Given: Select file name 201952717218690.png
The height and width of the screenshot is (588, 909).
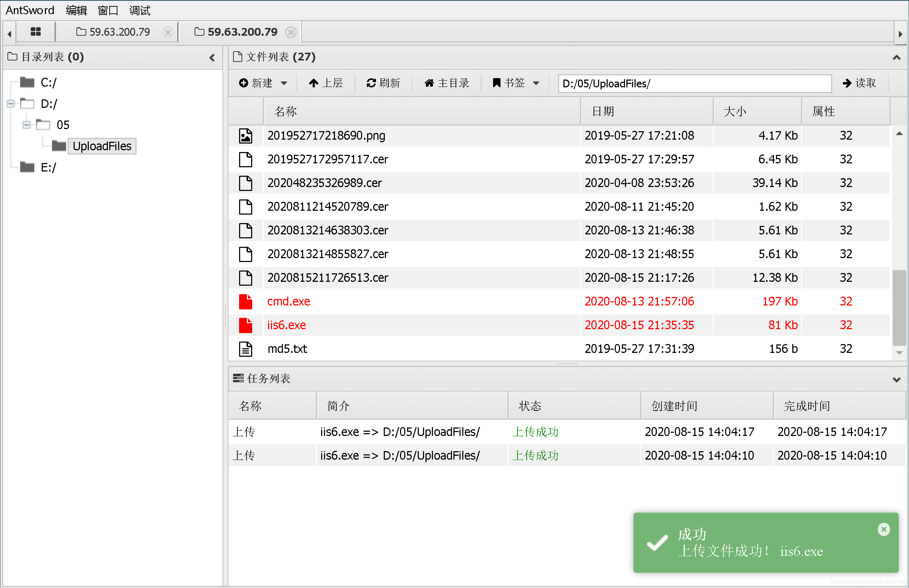Looking at the screenshot, I should pyautogui.click(x=326, y=136).
